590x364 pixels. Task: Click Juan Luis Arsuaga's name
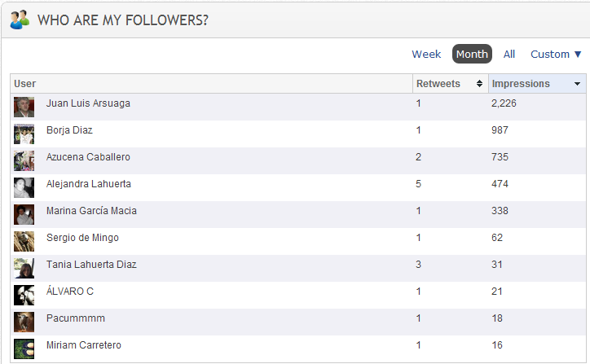click(x=88, y=103)
